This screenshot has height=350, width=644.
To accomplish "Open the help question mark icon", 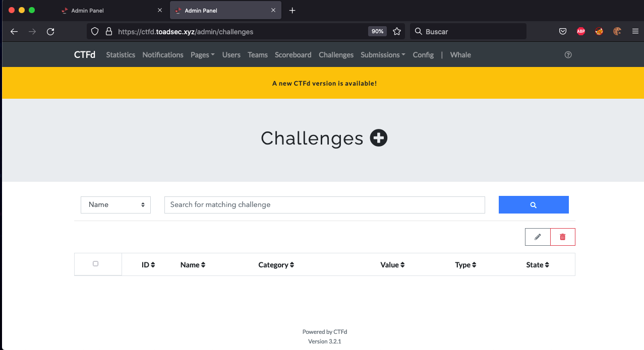I will [x=568, y=55].
